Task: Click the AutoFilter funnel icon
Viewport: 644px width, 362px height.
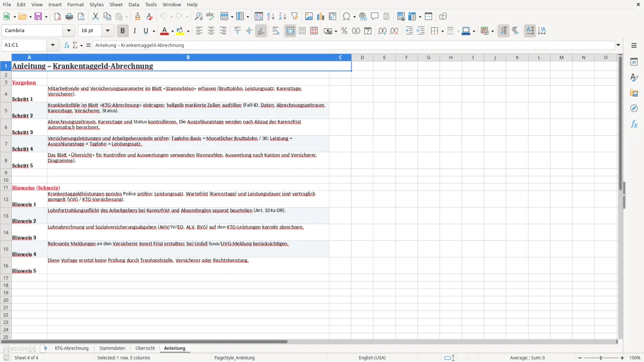Action: (x=295, y=17)
